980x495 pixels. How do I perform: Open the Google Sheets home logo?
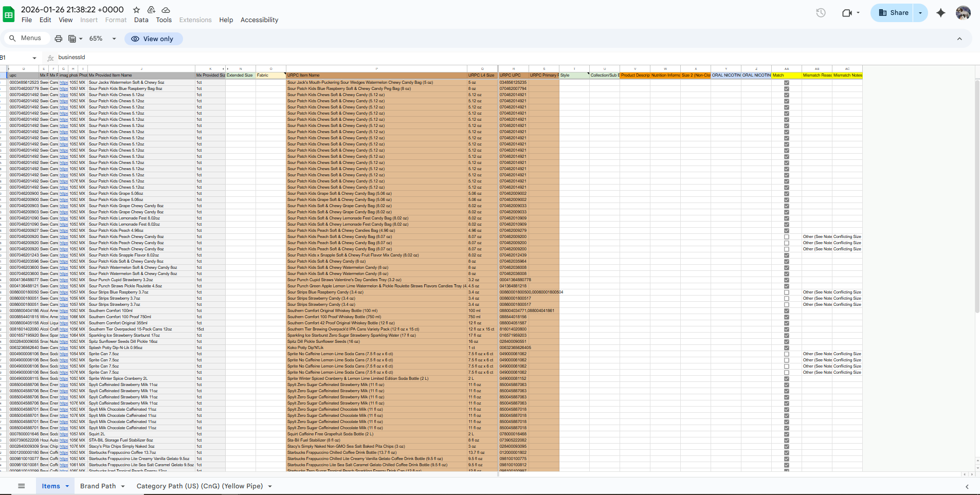[x=9, y=14]
